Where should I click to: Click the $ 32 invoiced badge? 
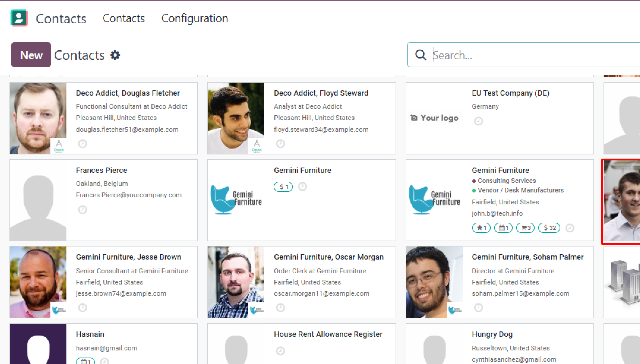549,228
